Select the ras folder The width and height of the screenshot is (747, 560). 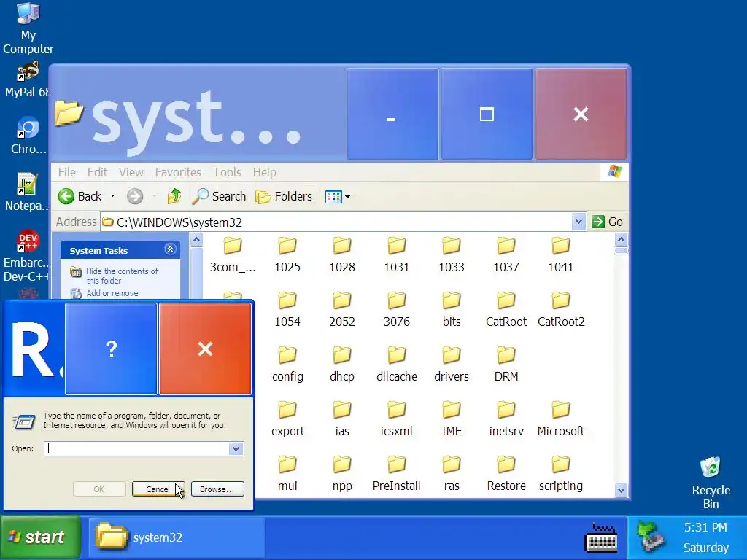(451, 474)
